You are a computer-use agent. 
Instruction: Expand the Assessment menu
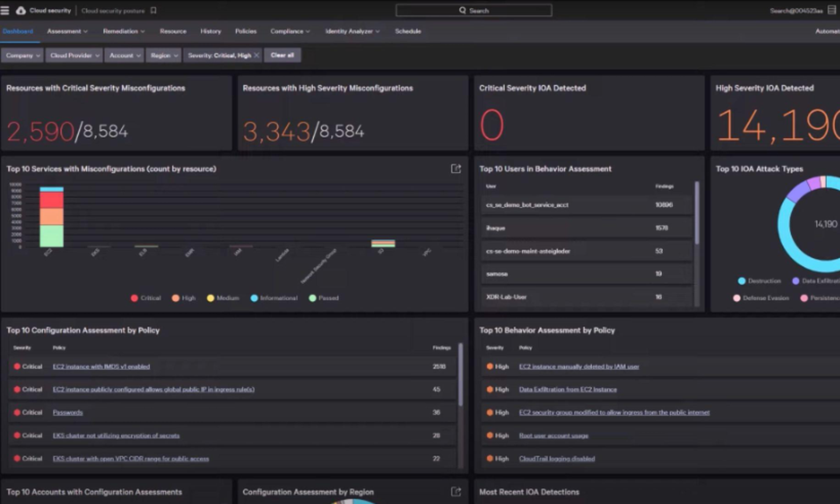(67, 31)
